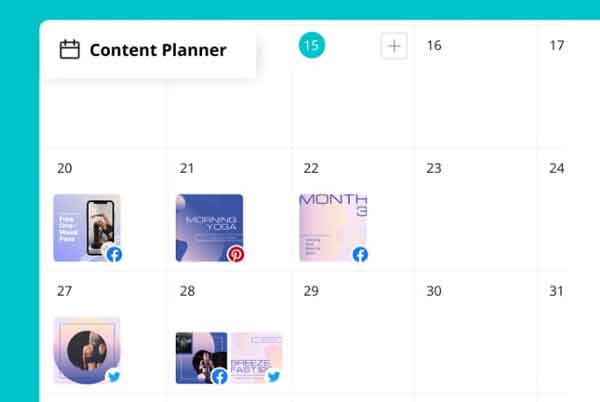Click the Twitter badge on Breeze Faster post

(273, 377)
